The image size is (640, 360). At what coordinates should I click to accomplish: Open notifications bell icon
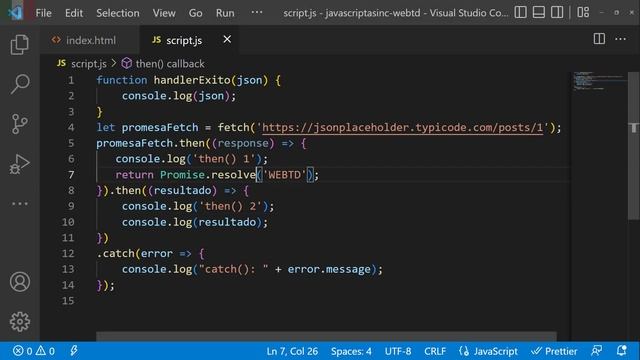[x=621, y=351]
